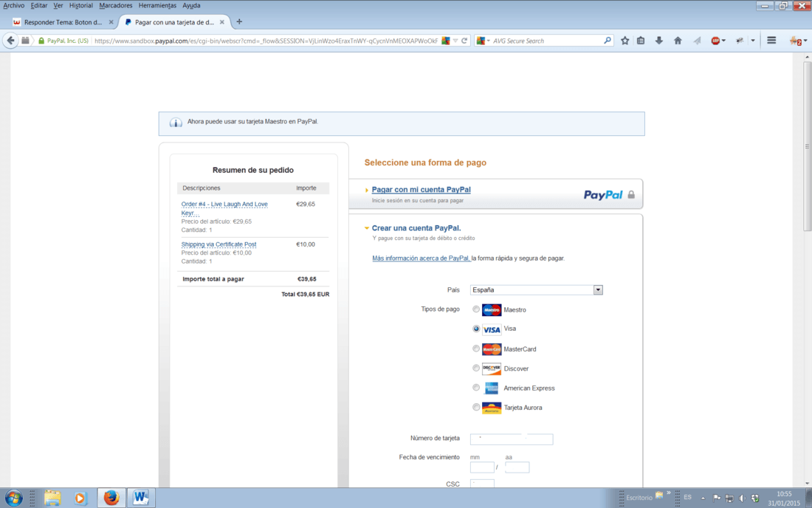812x508 pixels.
Task: Click the Número de tarjeta field
Action: (512, 439)
